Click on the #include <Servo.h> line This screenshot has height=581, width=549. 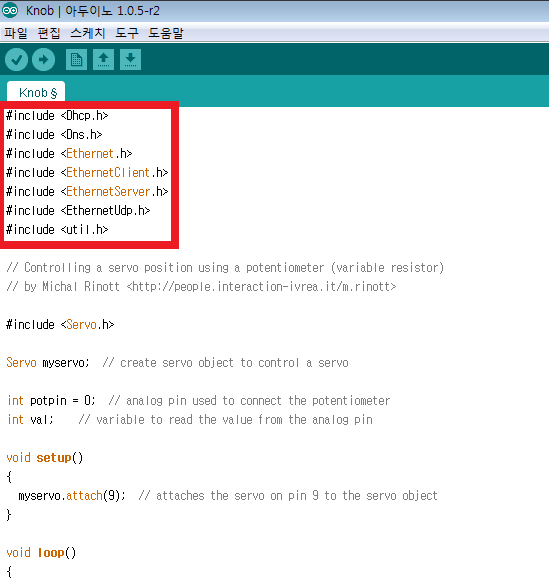pyautogui.click(x=60, y=325)
